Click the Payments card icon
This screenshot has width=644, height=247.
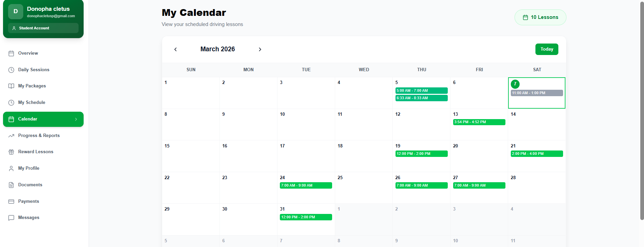click(x=11, y=201)
